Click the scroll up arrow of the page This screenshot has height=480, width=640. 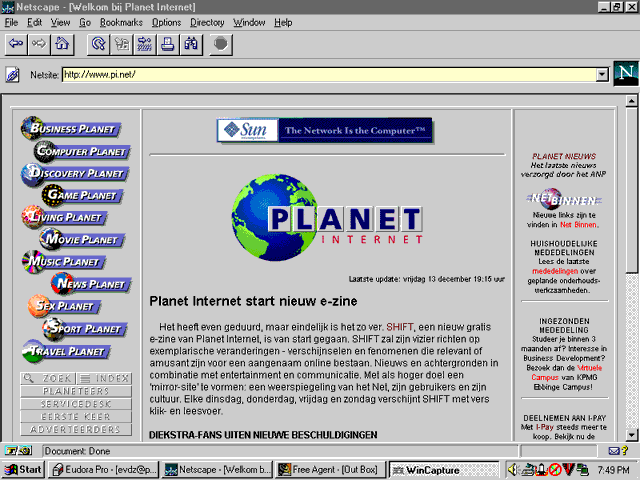click(631, 100)
